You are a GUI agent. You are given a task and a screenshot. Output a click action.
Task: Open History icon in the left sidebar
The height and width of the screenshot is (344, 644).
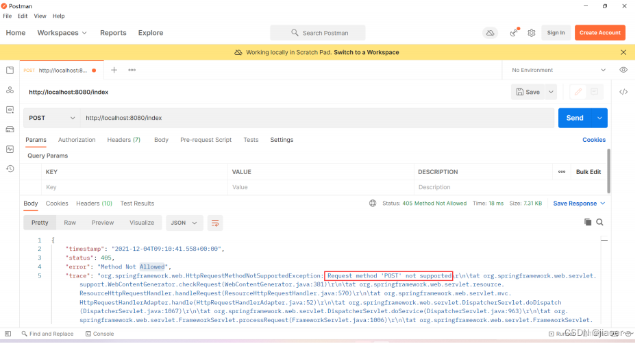(x=10, y=169)
